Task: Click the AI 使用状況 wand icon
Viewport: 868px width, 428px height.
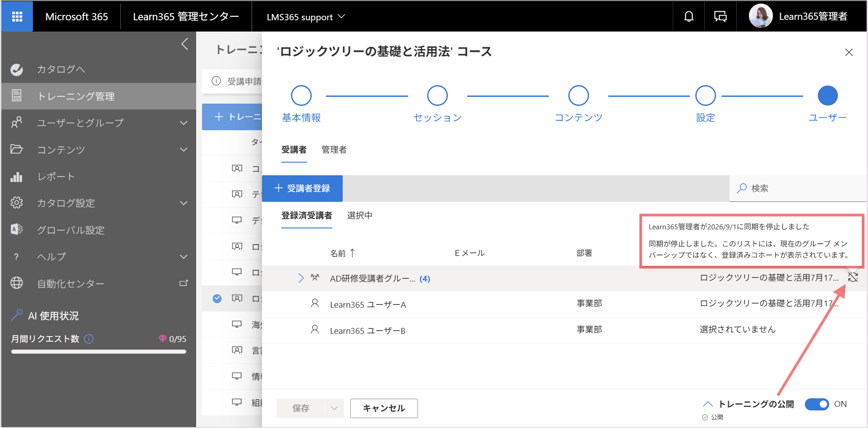Action: tap(17, 315)
